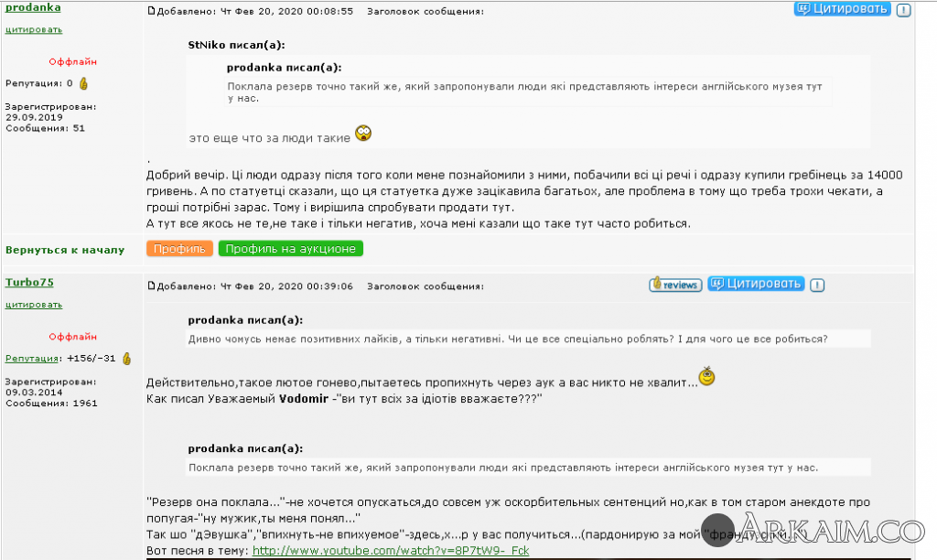The width and height of the screenshot is (937, 560).
Task: Click Вернуться к началу link
Action: click(x=65, y=250)
